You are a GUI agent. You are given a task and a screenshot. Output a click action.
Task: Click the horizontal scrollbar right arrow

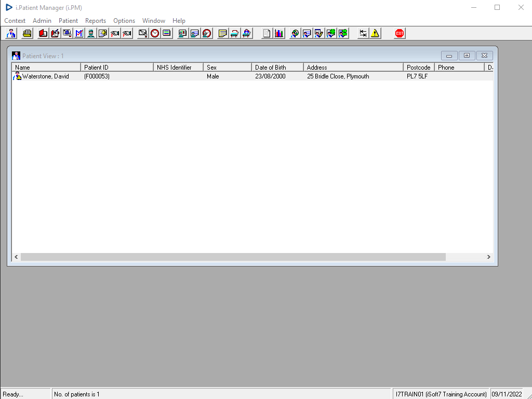(488, 257)
